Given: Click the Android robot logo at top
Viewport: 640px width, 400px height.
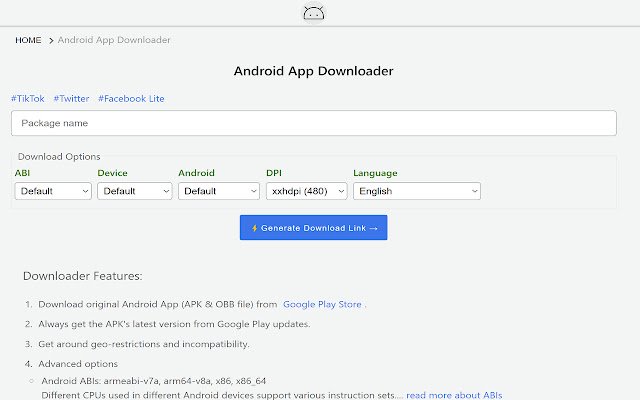Looking at the screenshot, I should click(x=313, y=13).
